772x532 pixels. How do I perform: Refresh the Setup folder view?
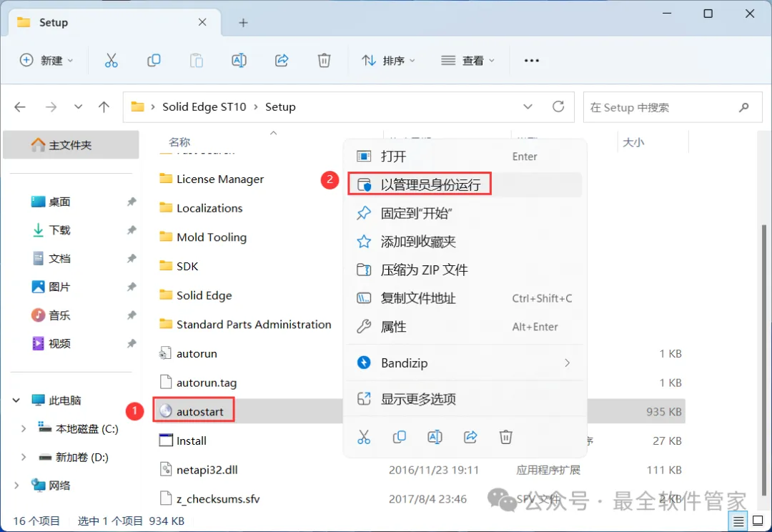tap(558, 107)
